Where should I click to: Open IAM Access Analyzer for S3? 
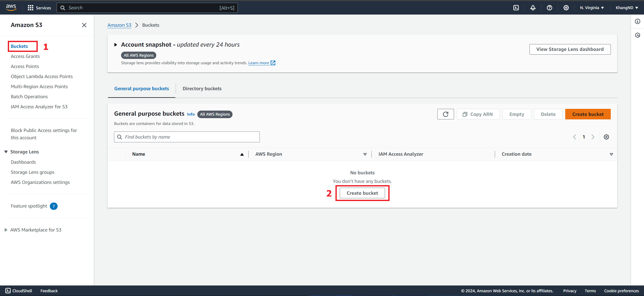coord(39,107)
